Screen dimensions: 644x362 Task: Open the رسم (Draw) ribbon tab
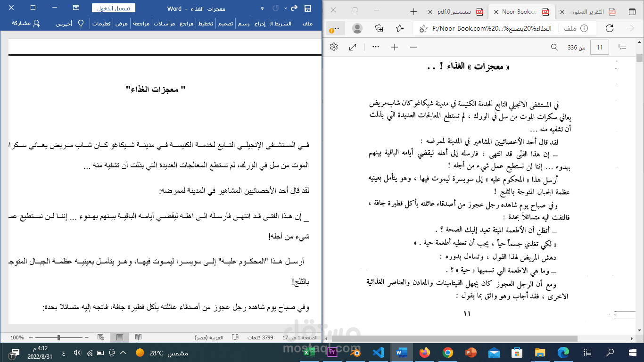[243, 24]
